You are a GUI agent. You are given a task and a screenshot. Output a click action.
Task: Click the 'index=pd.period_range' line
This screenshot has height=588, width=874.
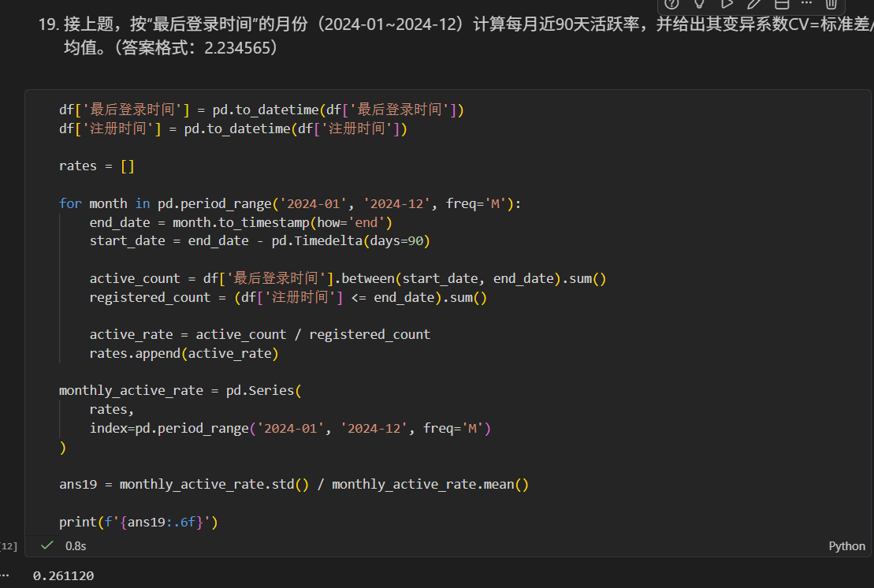point(290,428)
